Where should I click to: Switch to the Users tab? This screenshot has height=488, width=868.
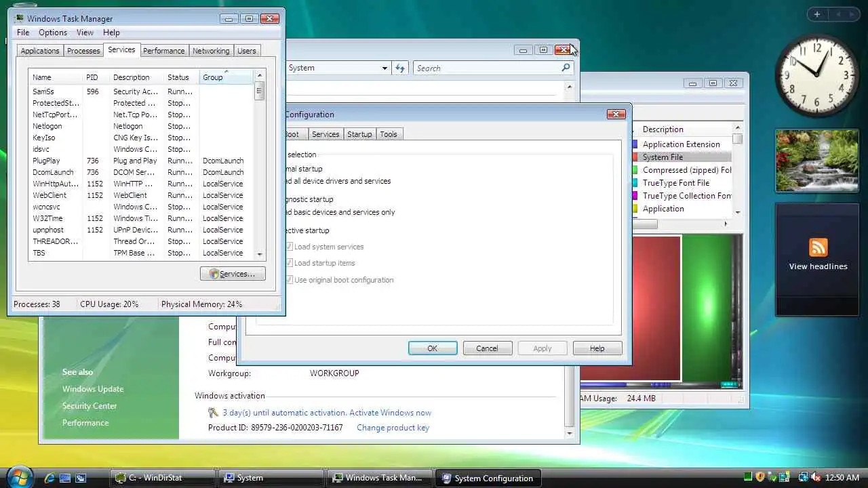click(x=246, y=51)
